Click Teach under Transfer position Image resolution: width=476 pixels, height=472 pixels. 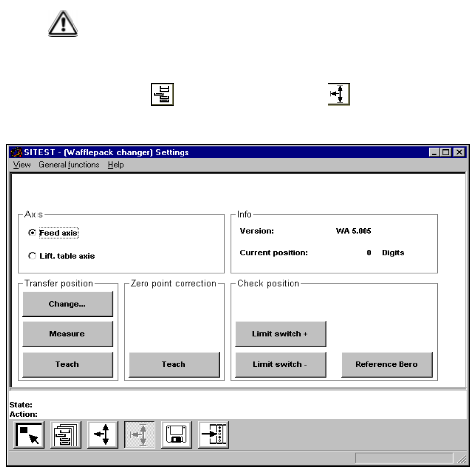pyautogui.click(x=68, y=364)
